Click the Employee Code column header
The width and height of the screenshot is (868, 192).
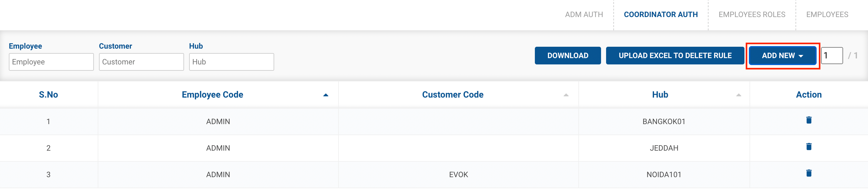coord(212,95)
